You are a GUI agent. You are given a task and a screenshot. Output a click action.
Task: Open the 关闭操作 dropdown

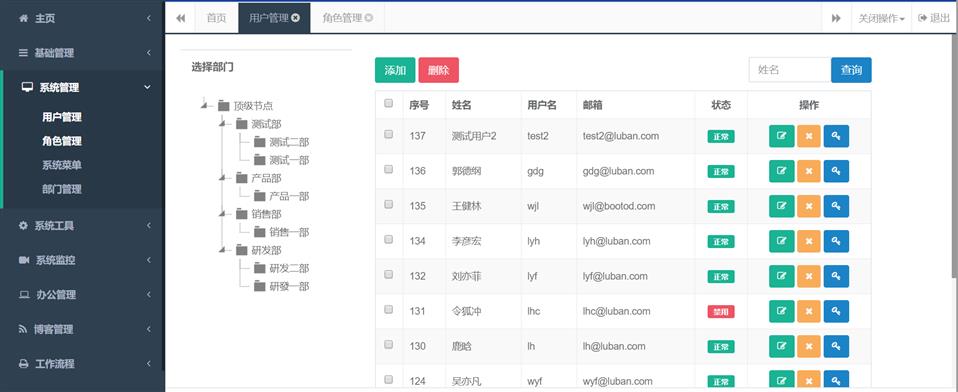[x=881, y=18]
